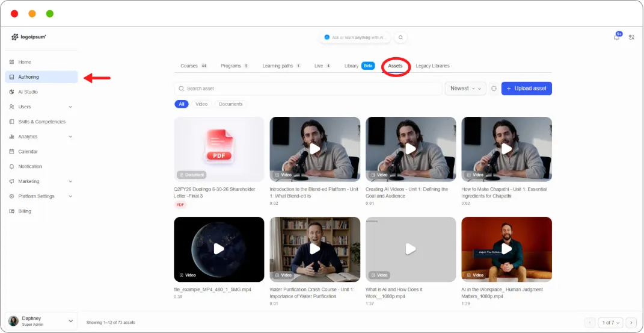Open the Daphney account dropdown chevron

[70, 321]
